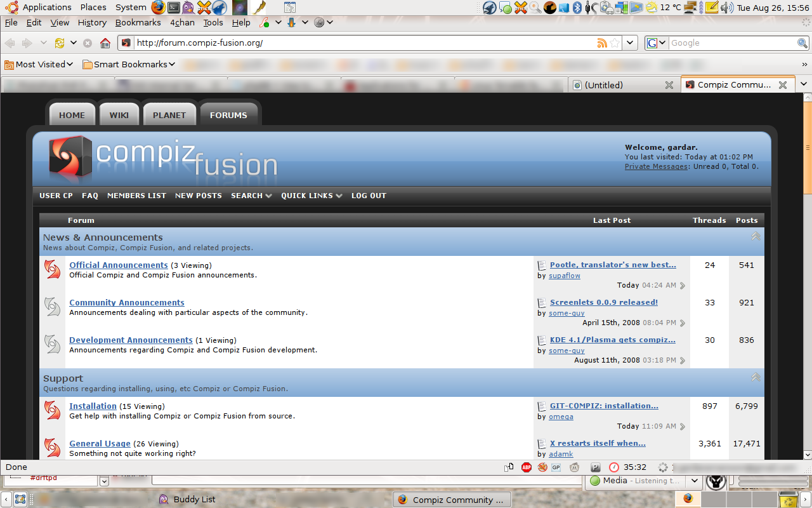Screen dimensions: 812x508
Task: Open the terminal launcher in top panel
Action: [173, 8]
